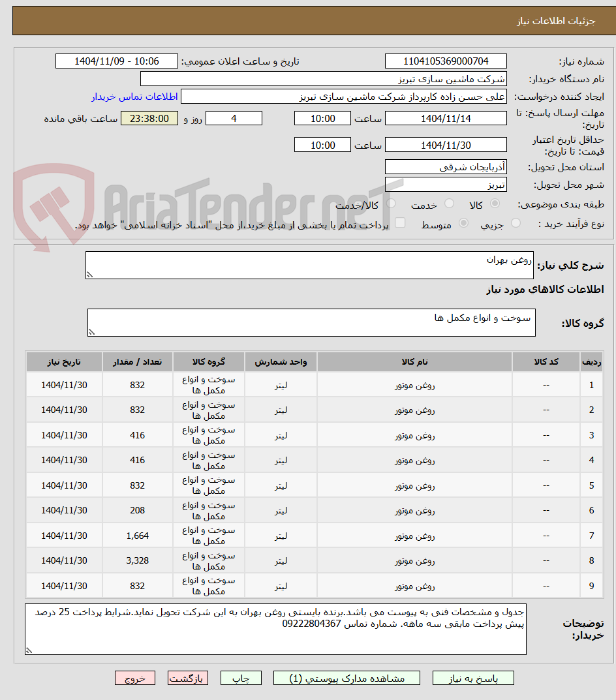Click the response deadline date 1404/11/14
This screenshot has height=700, width=616.
point(446,118)
